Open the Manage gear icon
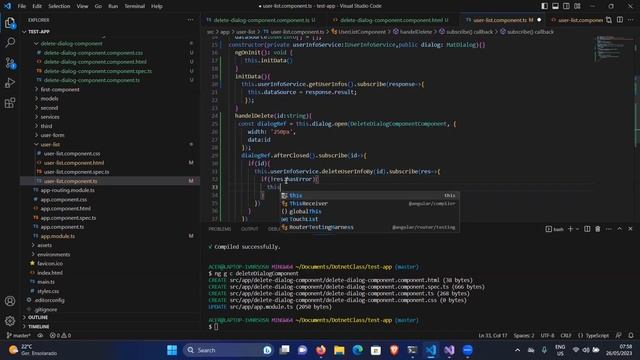The height and width of the screenshot is (360, 640). pos(10,321)
